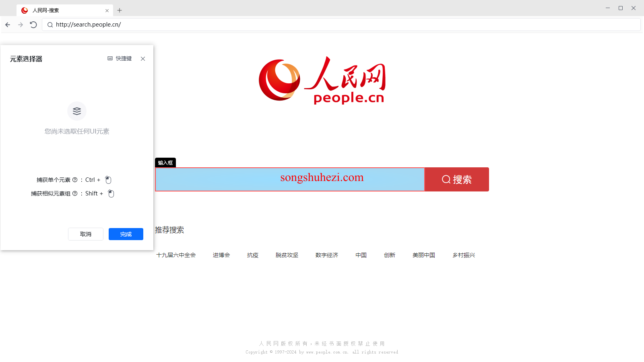The height and width of the screenshot is (362, 644).
Task: Select the 人民网-搜索 browser tab
Action: pyautogui.click(x=64, y=10)
